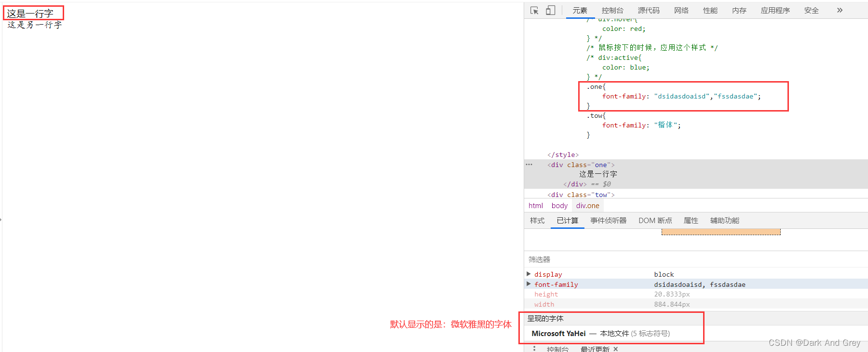Open the 性能 tab

(710, 10)
